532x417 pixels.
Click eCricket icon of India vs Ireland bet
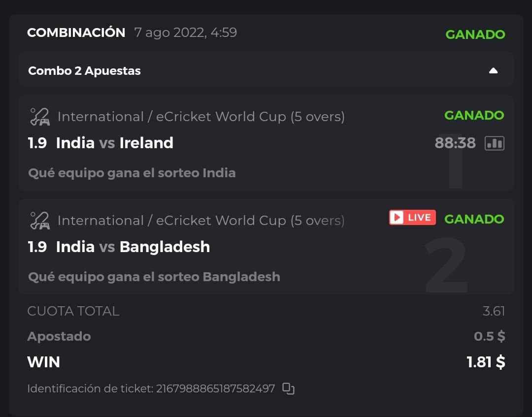coord(39,117)
